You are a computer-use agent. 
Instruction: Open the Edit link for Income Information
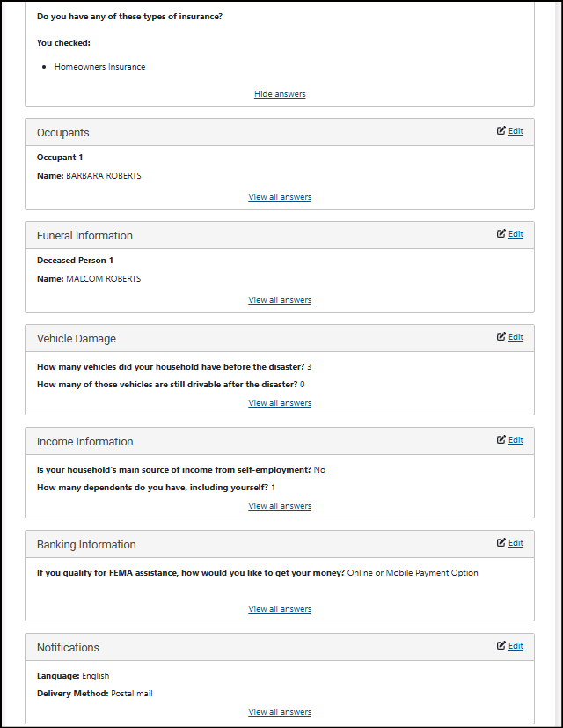click(515, 440)
